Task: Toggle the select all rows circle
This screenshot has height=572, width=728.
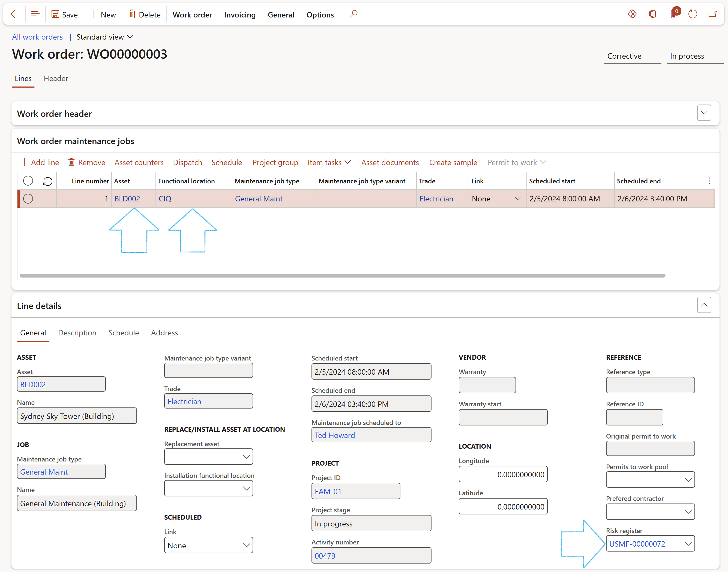Action: (28, 181)
